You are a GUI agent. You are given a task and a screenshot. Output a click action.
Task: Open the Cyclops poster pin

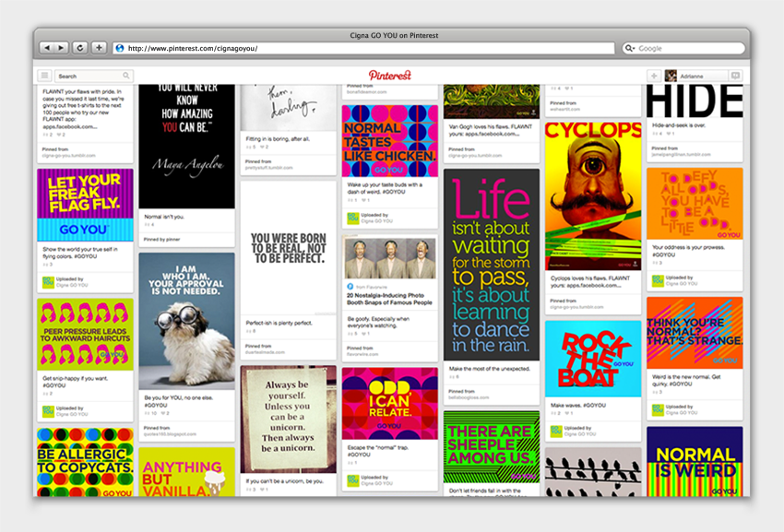[592, 195]
